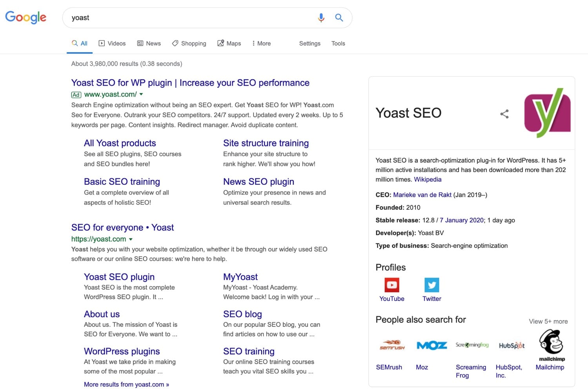Select the Moz logo
The image size is (588, 389).
[431, 345]
